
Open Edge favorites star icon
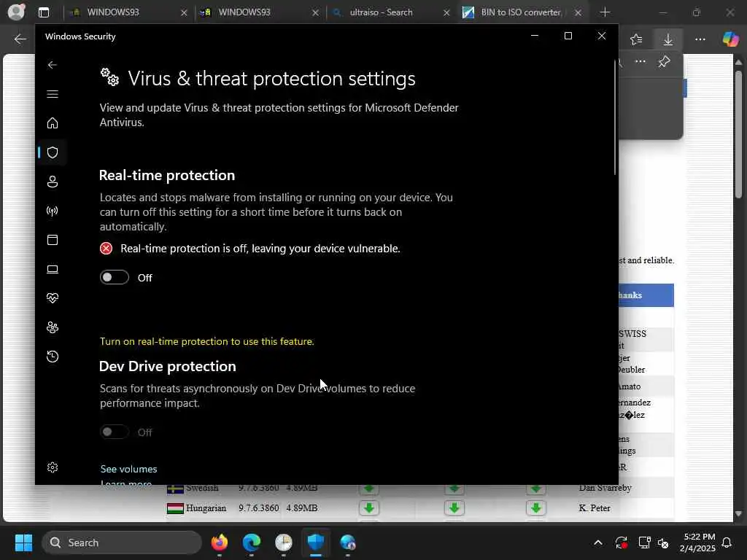636,39
